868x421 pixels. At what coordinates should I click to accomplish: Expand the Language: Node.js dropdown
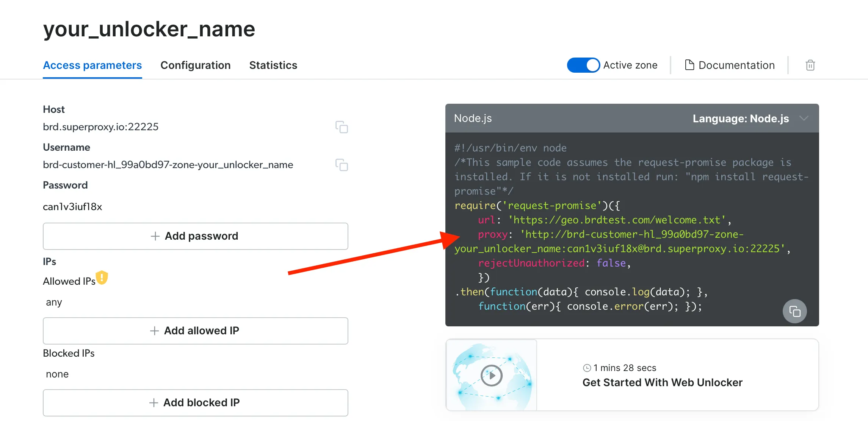[741, 119]
